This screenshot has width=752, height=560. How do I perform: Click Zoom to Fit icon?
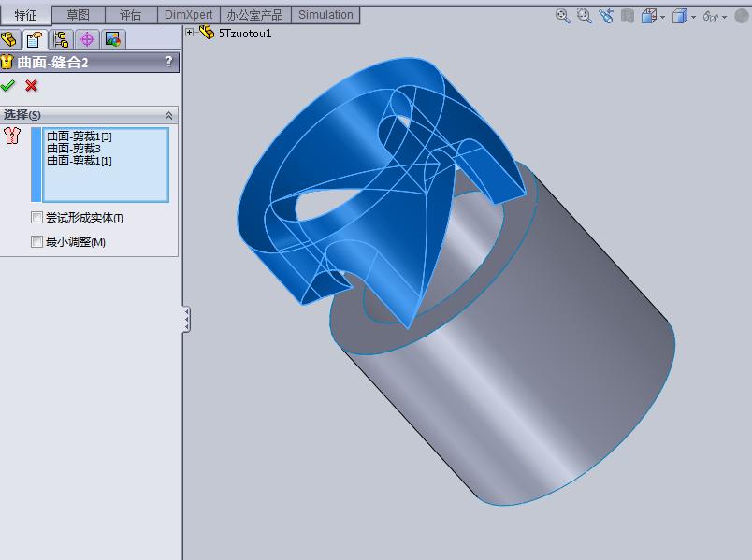coord(562,16)
